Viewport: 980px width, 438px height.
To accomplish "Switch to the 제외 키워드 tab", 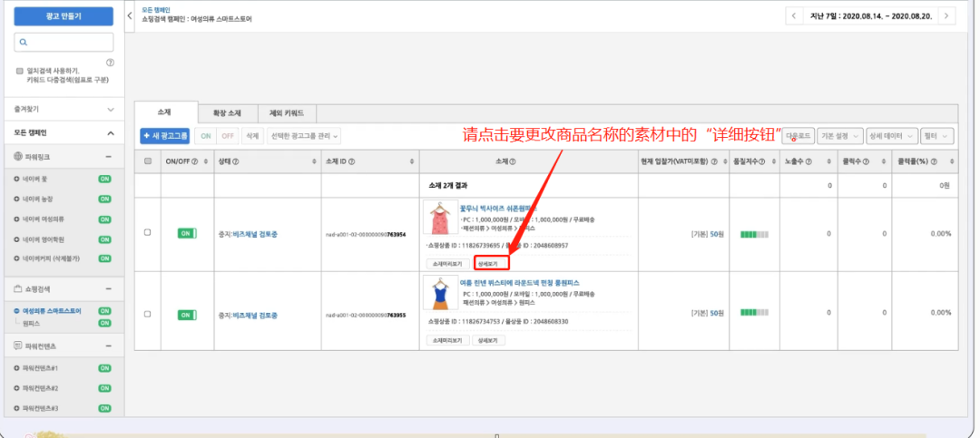I will (x=287, y=113).
